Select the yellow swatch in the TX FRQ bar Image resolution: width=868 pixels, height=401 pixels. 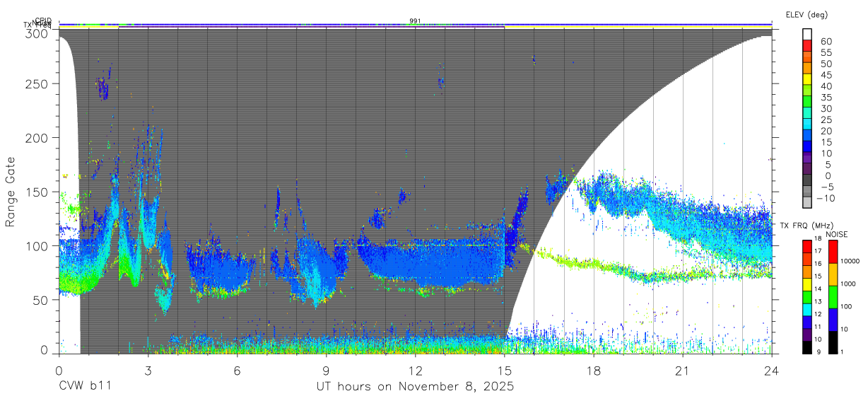tap(807, 284)
